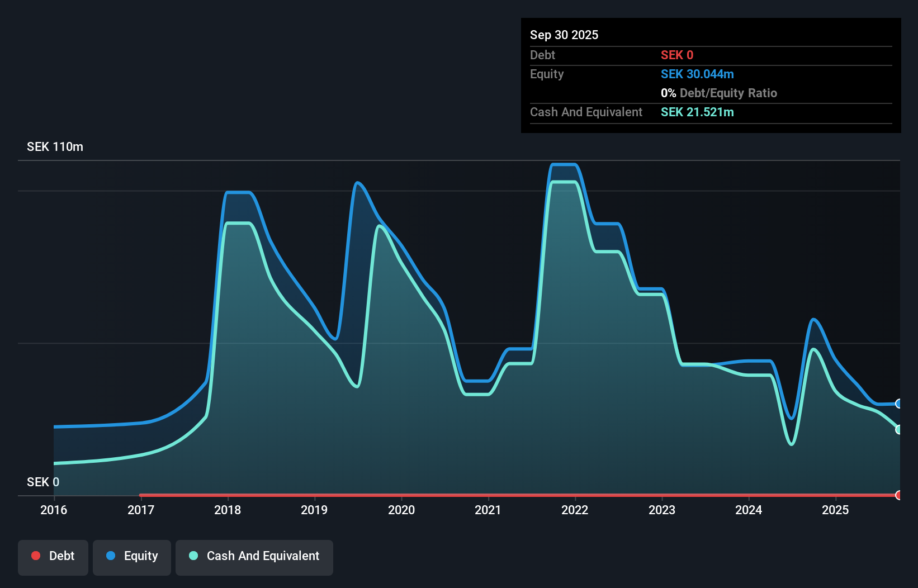Select the 2025 year label on axis

tap(835, 510)
